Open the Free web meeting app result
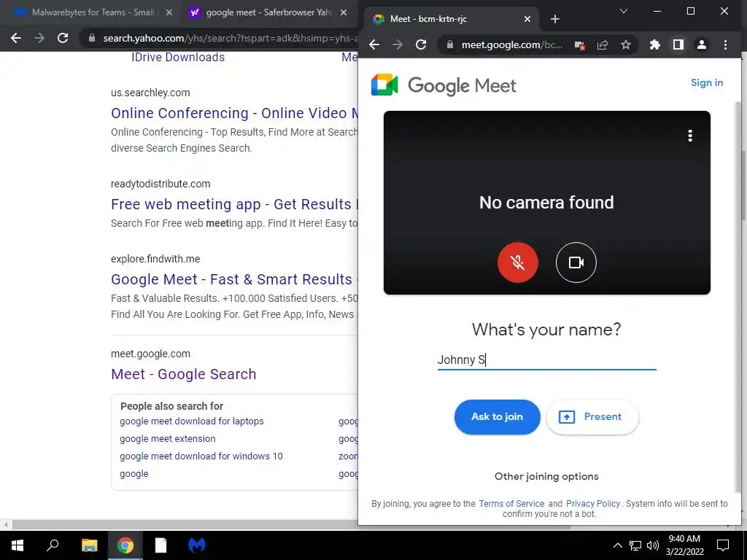 pyautogui.click(x=234, y=204)
